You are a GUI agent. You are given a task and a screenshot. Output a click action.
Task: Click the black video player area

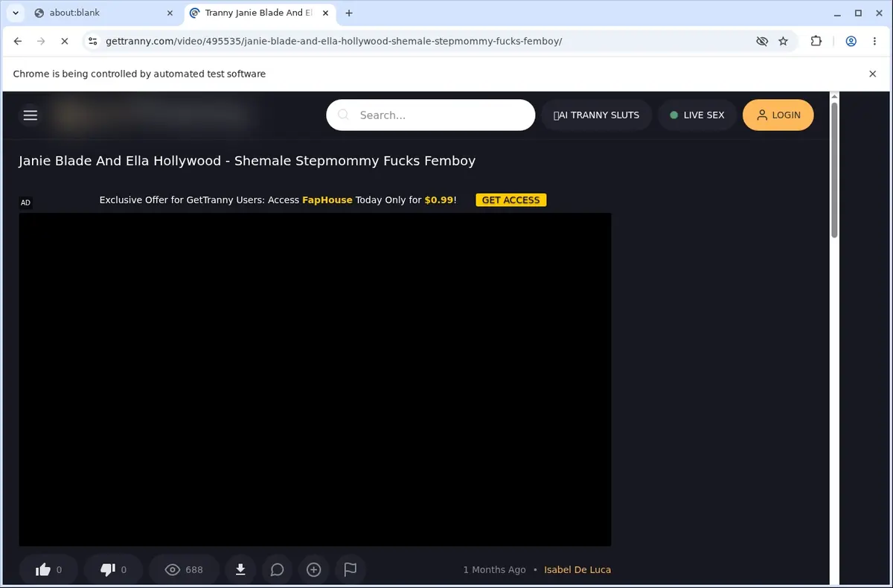(x=315, y=380)
